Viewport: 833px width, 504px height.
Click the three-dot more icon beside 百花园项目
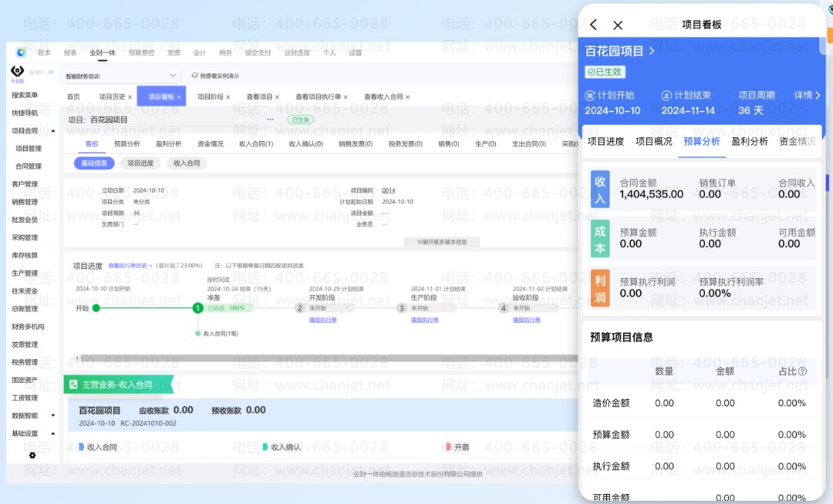pyautogui.click(x=270, y=119)
